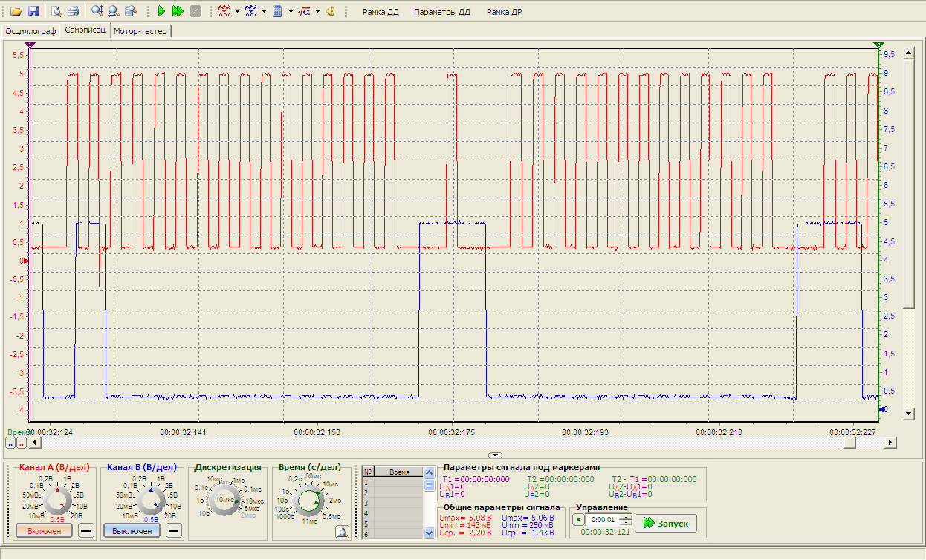This screenshot has width=926, height=560.
Task: Click the gray stop button in the toolbar
Action: click(195, 11)
